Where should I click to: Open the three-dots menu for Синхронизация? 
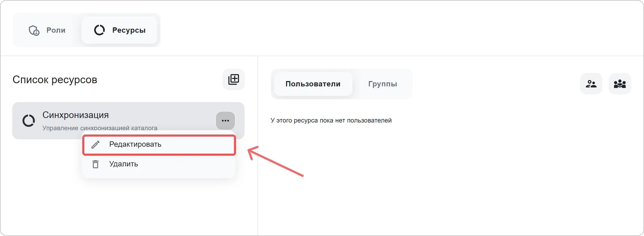(225, 121)
